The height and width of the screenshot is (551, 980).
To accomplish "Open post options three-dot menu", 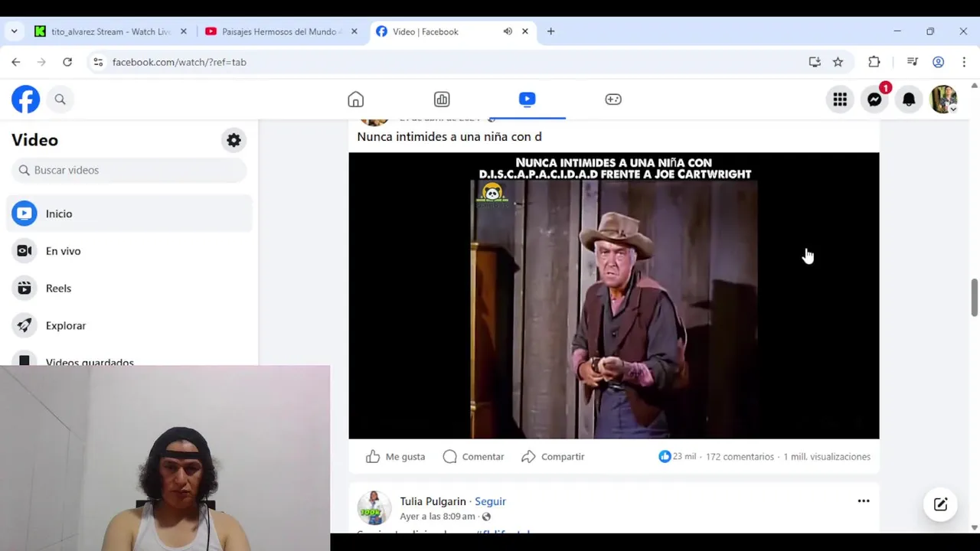I will pyautogui.click(x=864, y=501).
